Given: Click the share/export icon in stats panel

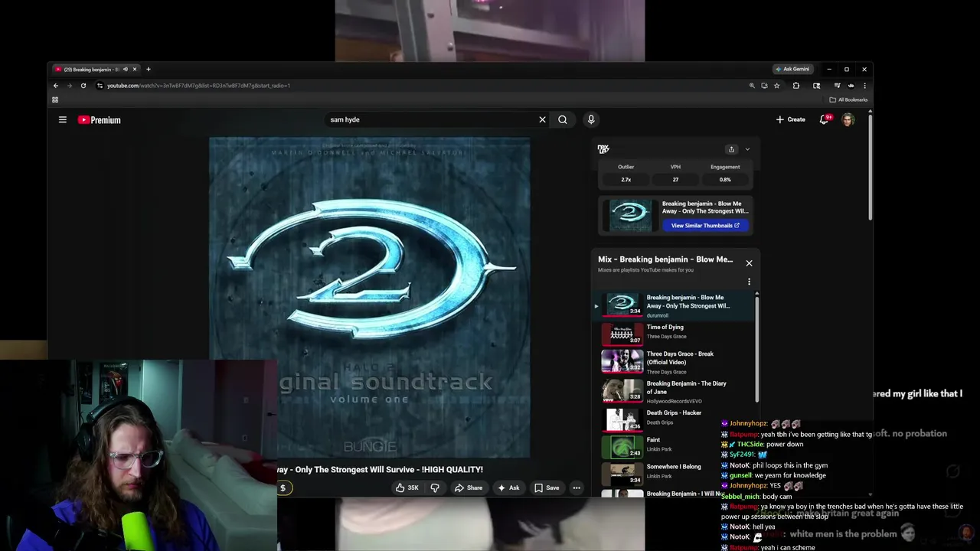Looking at the screenshot, I should click(x=731, y=149).
